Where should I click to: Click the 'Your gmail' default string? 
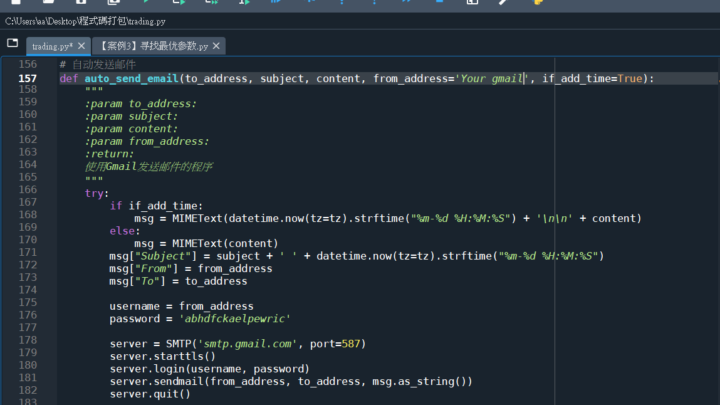491,79
